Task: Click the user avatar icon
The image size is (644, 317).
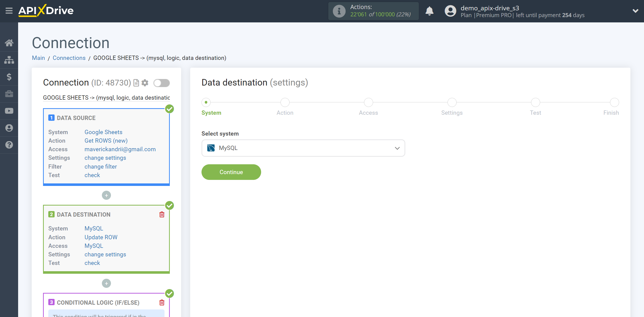Action: pos(450,11)
